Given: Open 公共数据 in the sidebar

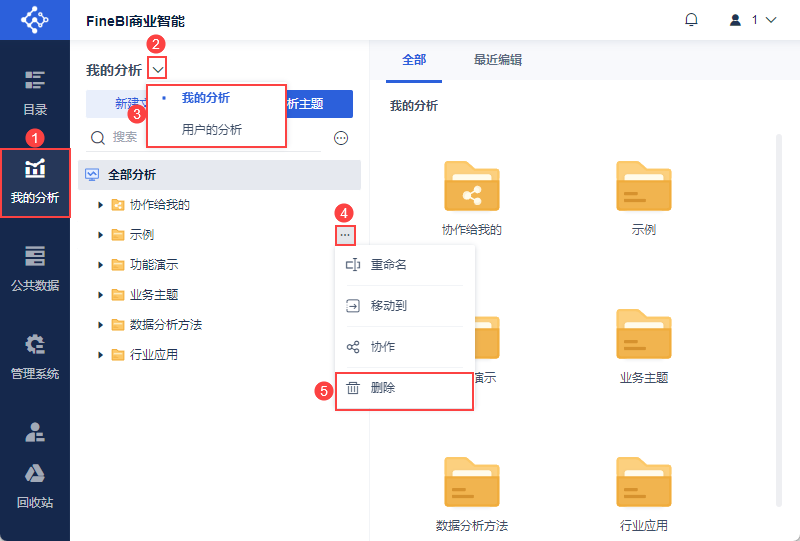Looking at the screenshot, I should (35, 269).
